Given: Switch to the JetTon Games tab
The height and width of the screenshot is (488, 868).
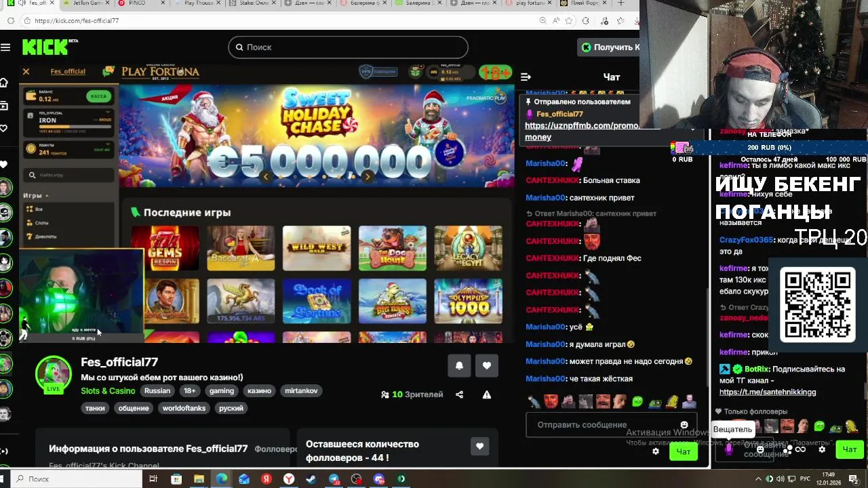Looking at the screenshot, I should tap(85, 3).
